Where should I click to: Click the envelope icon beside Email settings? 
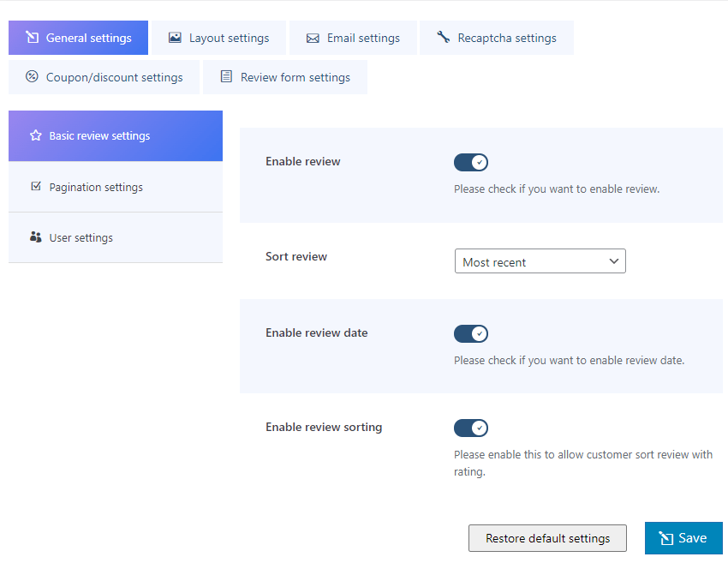tap(313, 38)
